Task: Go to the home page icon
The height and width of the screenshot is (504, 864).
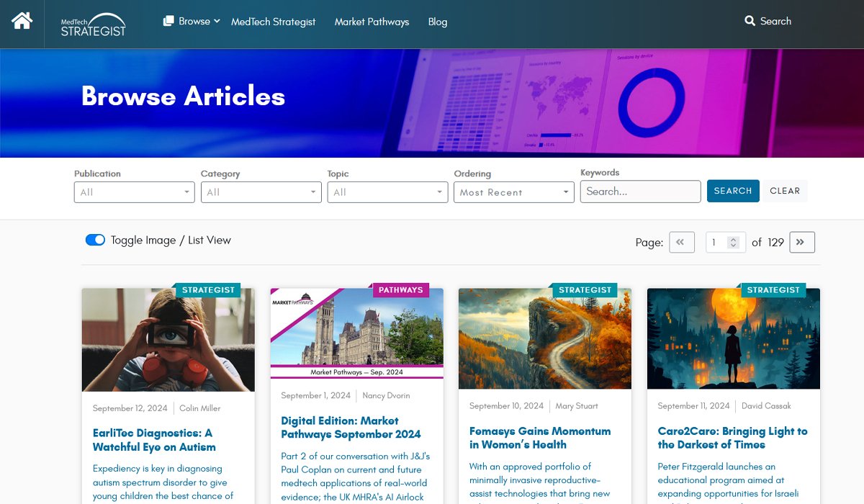Action: 22,21
